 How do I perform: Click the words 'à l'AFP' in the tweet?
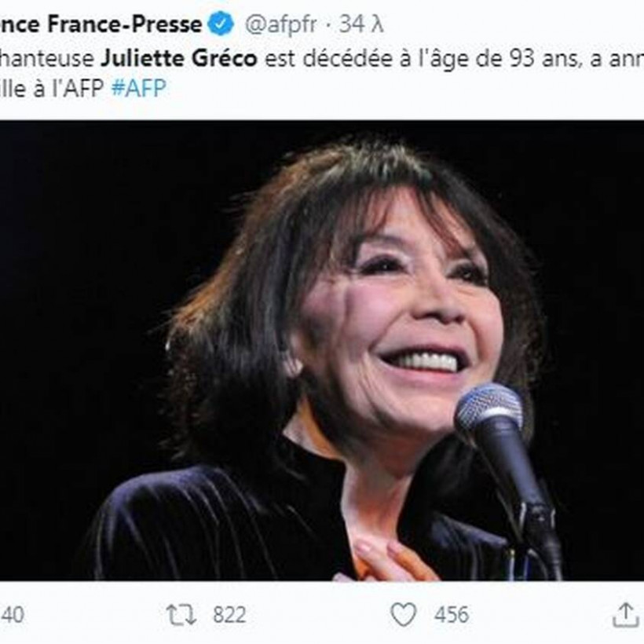pos(78,88)
